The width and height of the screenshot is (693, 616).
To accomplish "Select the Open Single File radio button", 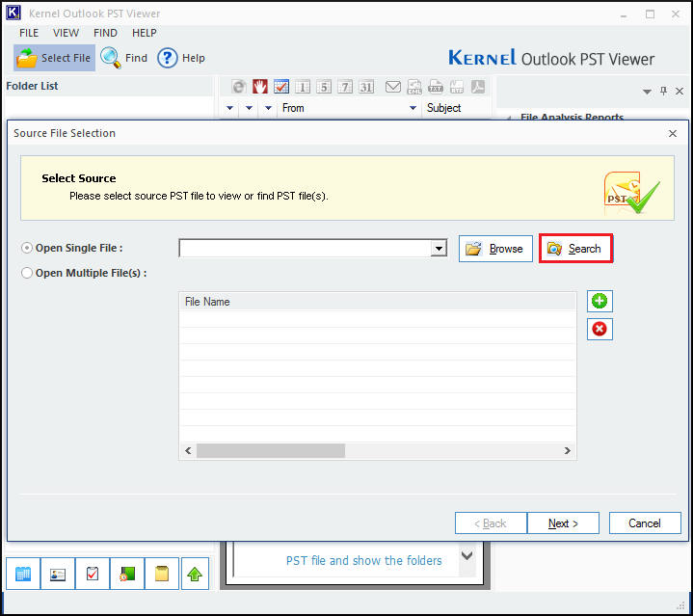I will [x=27, y=248].
